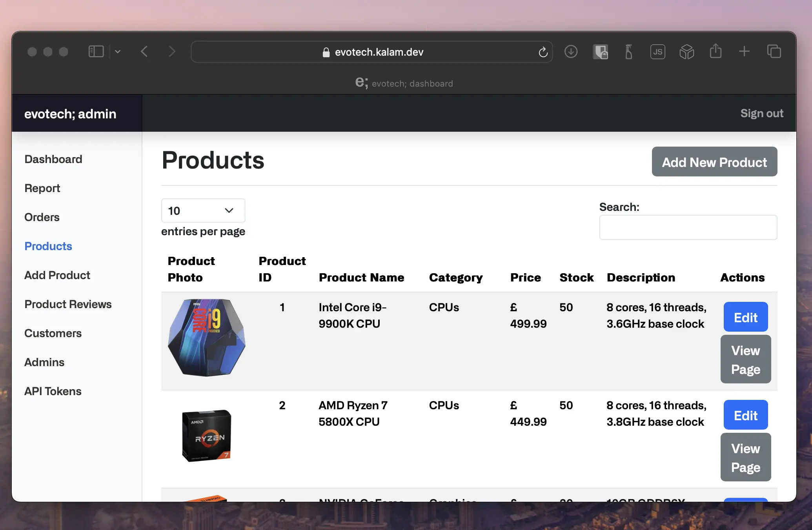
Task: Click the cube extension icon
Action: [x=686, y=52]
